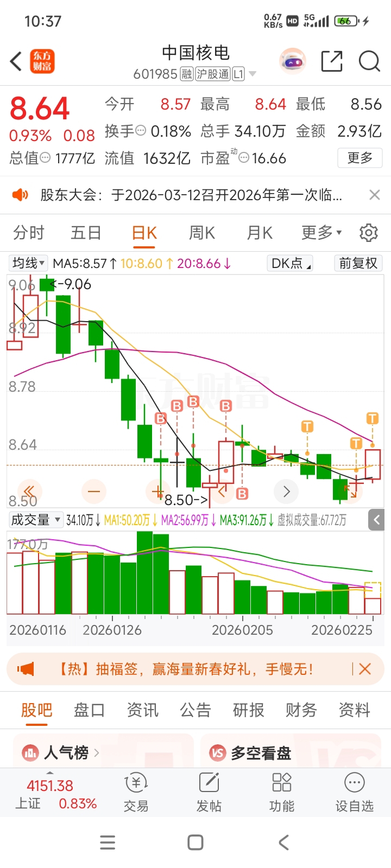Tap Android system back arrow
The width and height of the screenshot is (391, 868).
pos(283,843)
